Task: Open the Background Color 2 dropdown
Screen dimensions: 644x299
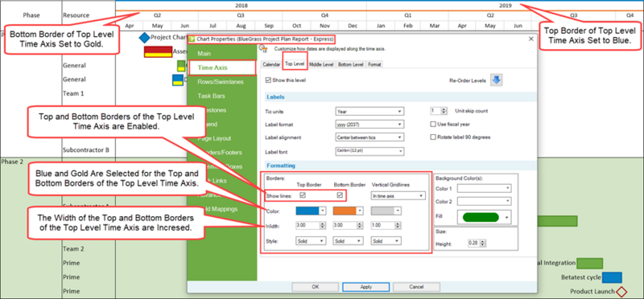Action: (x=485, y=201)
